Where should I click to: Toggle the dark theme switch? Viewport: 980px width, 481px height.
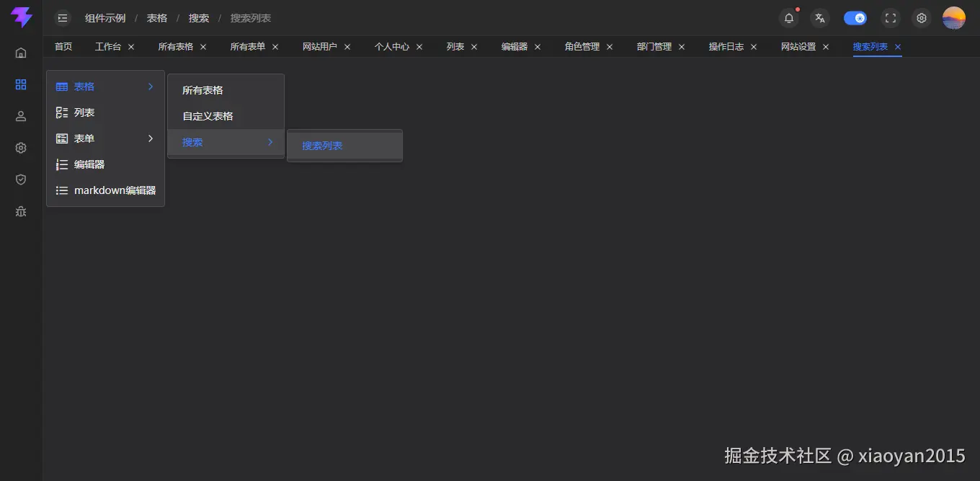click(x=855, y=18)
